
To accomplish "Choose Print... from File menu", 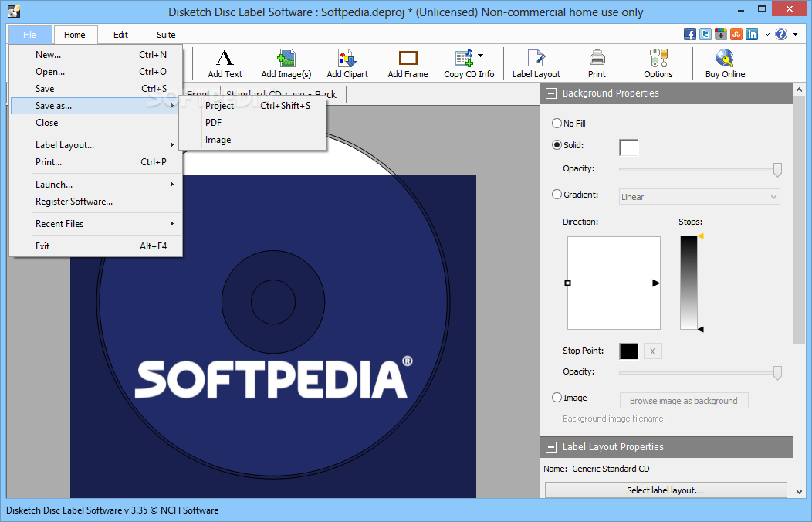I will click(x=96, y=162).
